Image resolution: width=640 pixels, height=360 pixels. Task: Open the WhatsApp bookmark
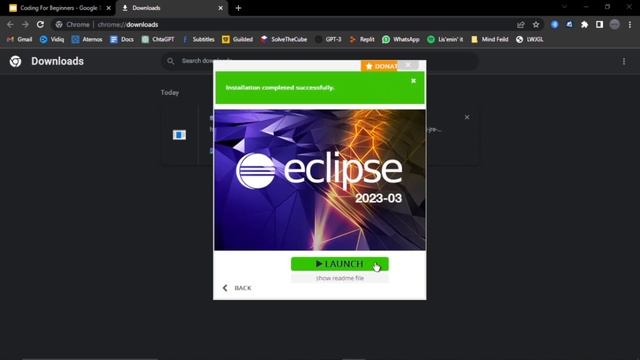click(x=401, y=39)
